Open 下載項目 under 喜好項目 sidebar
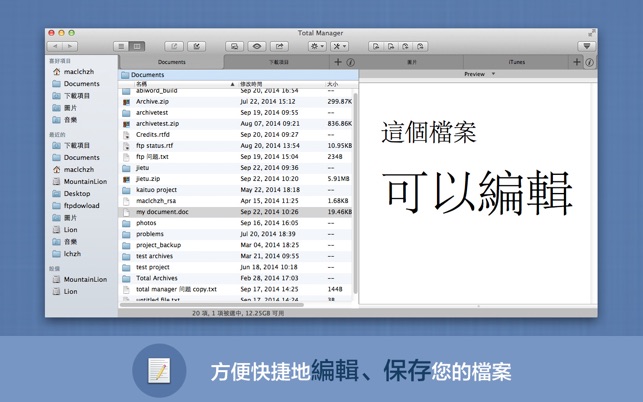643x402 pixels. pyautogui.click(x=71, y=96)
